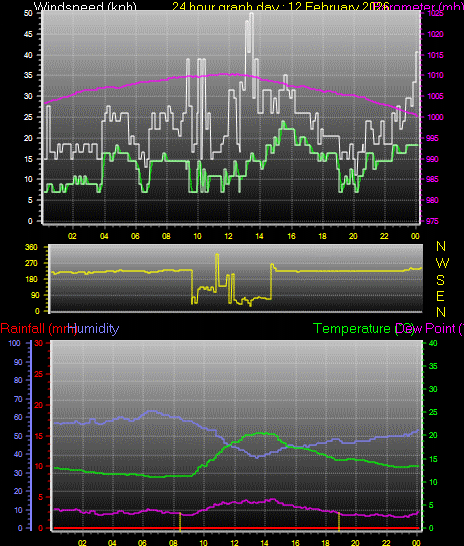Click the 35 windspeed axis label
Image resolution: width=464 pixels, height=546 pixels.
pos(28,75)
